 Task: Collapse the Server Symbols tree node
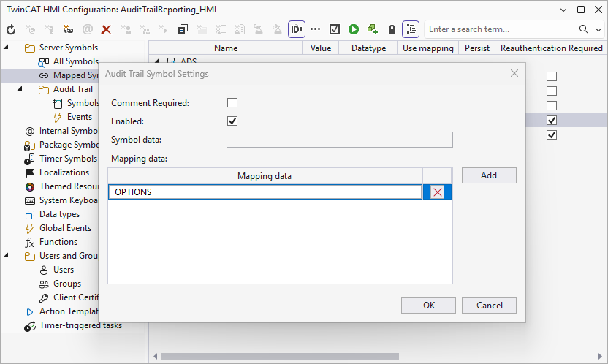(x=6, y=47)
